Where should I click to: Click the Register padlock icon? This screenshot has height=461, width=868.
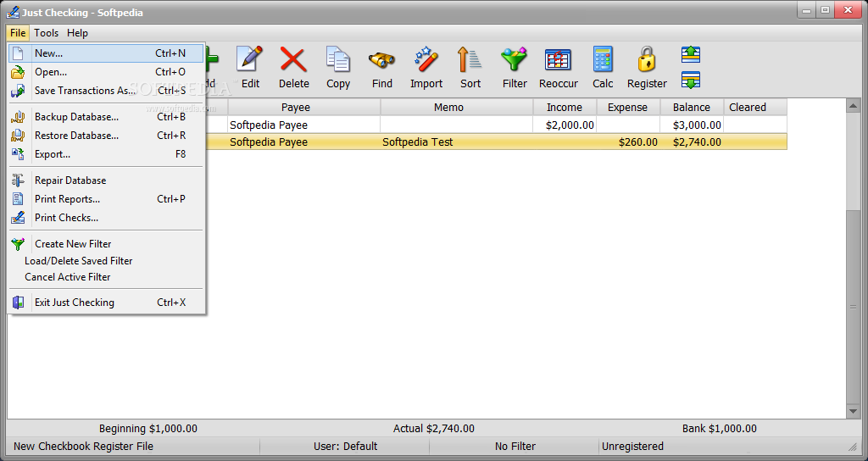point(647,59)
